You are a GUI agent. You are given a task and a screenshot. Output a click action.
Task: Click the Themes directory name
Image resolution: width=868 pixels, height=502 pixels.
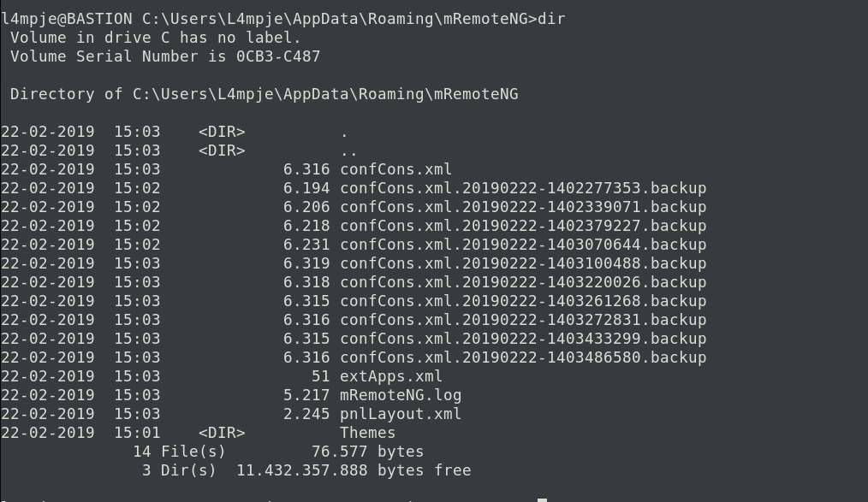click(367, 433)
